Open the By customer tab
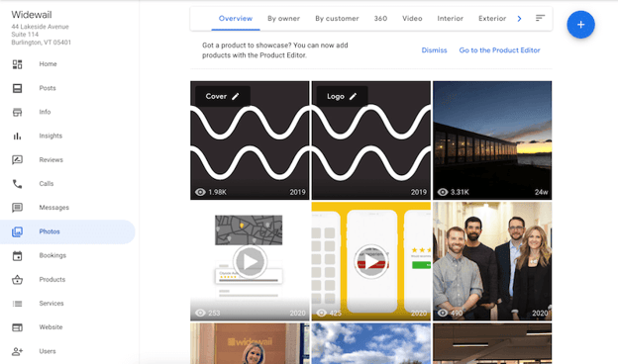 337,19
